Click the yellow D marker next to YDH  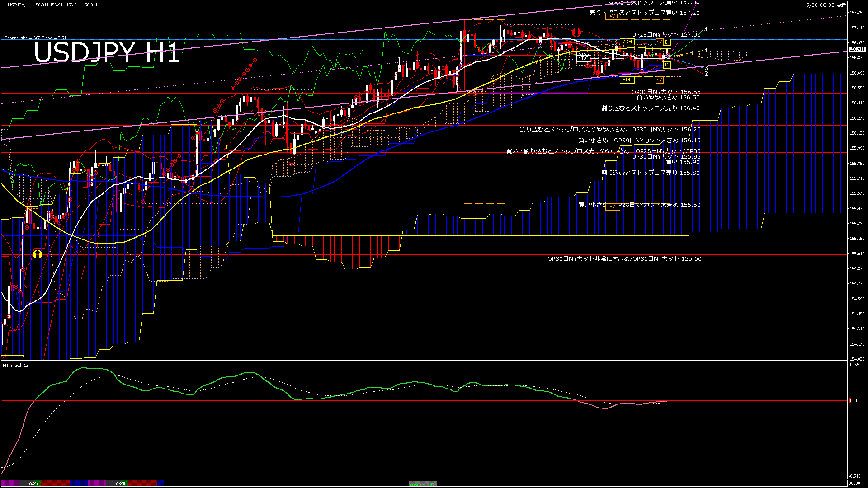(667, 42)
